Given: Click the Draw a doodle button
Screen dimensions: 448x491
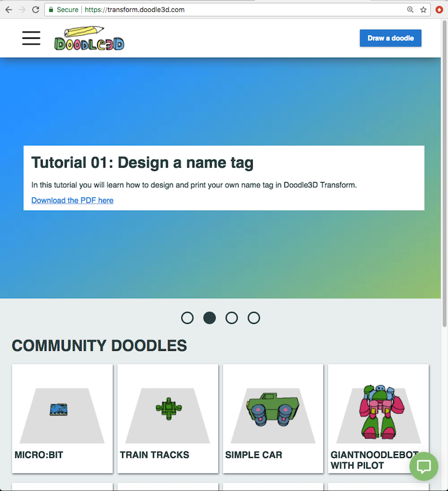Looking at the screenshot, I should [390, 38].
